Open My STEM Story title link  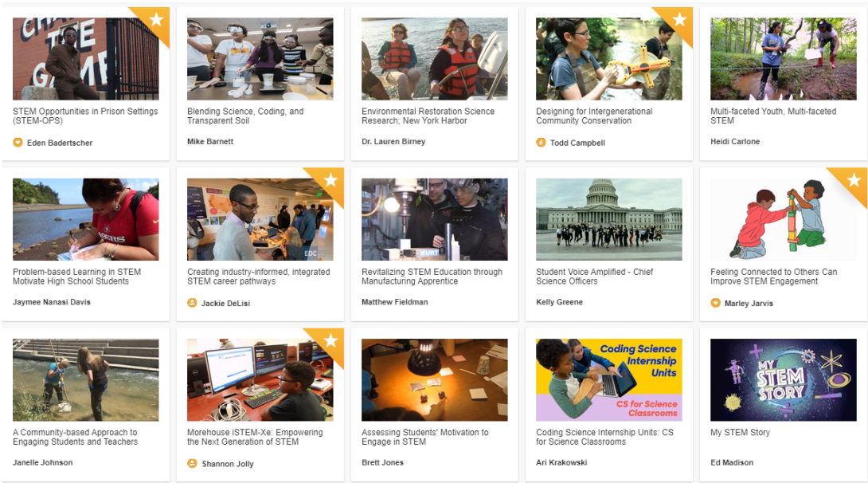(x=740, y=432)
